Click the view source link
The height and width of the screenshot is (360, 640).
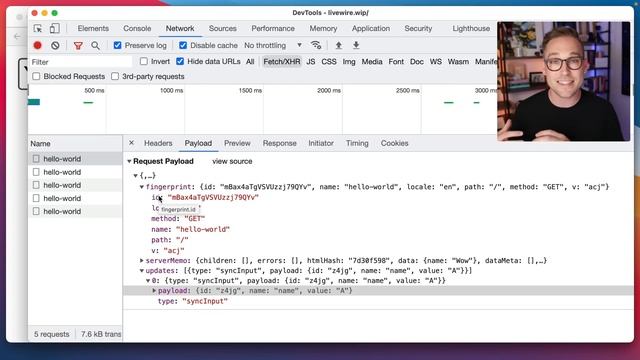click(x=232, y=161)
